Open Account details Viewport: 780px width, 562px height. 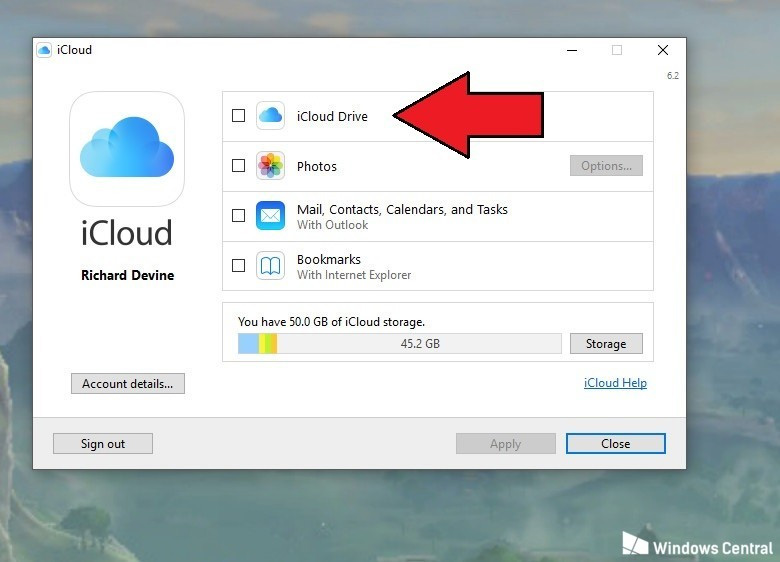click(128, 383)
